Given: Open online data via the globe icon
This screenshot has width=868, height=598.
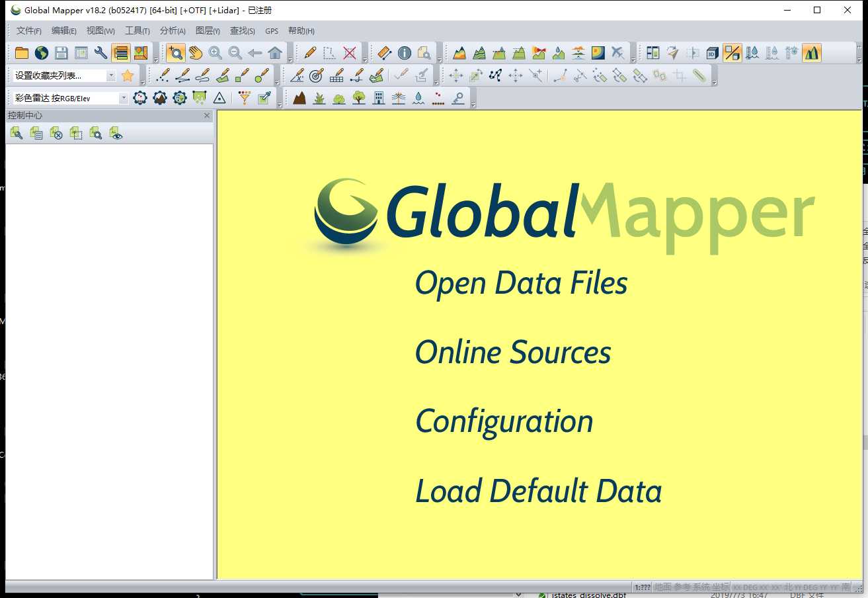Looking at the screenshot, I should (42, 53).
